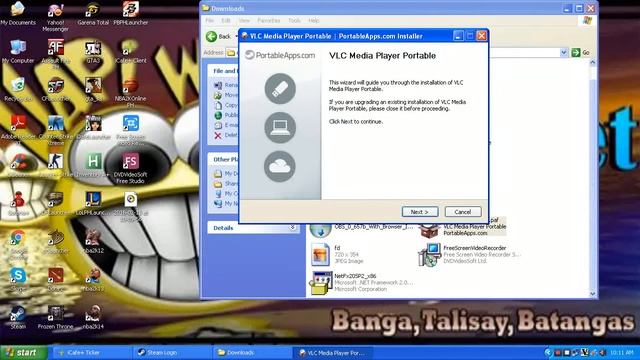640x360 pixels.
Task: Open the nba2k12 desktop shortcut
Action: [93, 241]
